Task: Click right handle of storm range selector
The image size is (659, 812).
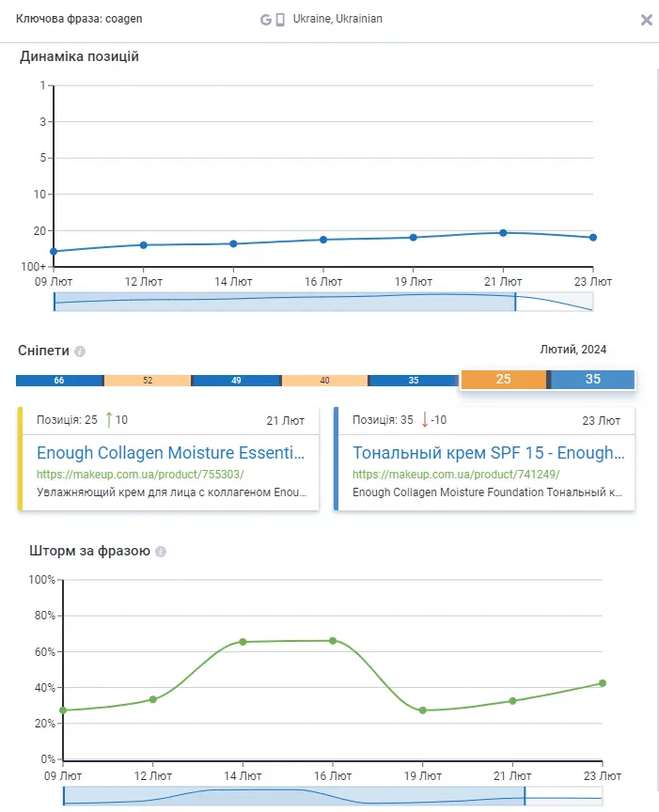Action: point(525,796)
